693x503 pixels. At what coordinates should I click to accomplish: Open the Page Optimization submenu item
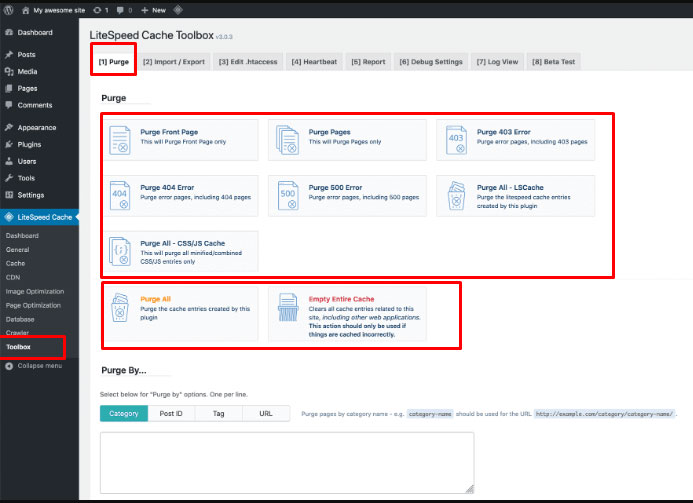tap(33, 305)
